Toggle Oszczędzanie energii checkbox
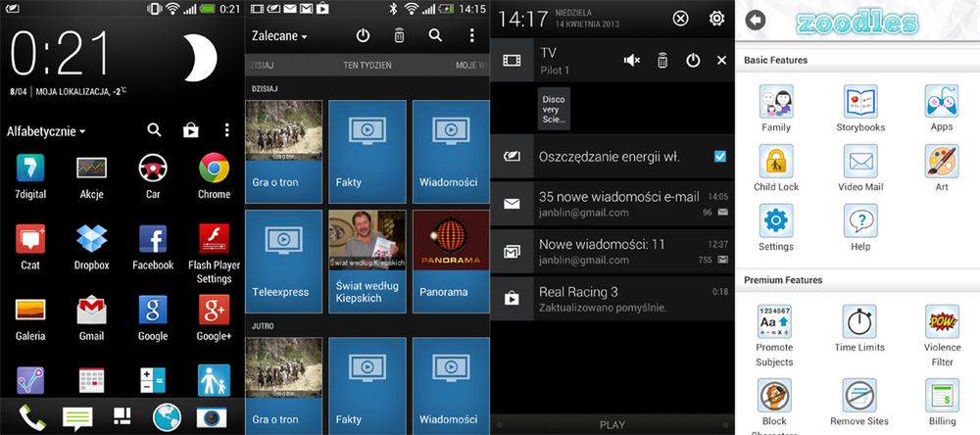Viewport: 980px width, 435px height. pos(720,156)
